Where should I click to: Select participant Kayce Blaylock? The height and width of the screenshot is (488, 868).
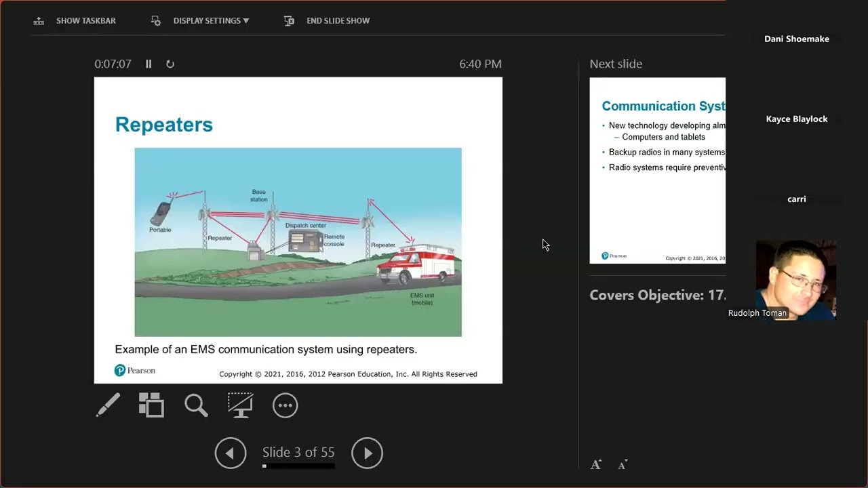click(797, 119)
